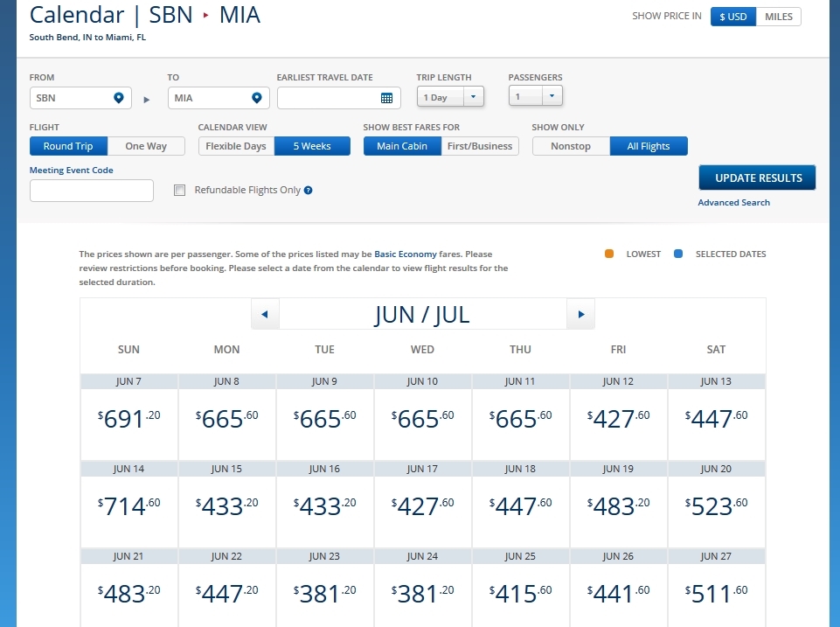This screenshot has width=840, height=627.
Task: Expand the Passengers dropdown
Action: click(x=536, y=96)
